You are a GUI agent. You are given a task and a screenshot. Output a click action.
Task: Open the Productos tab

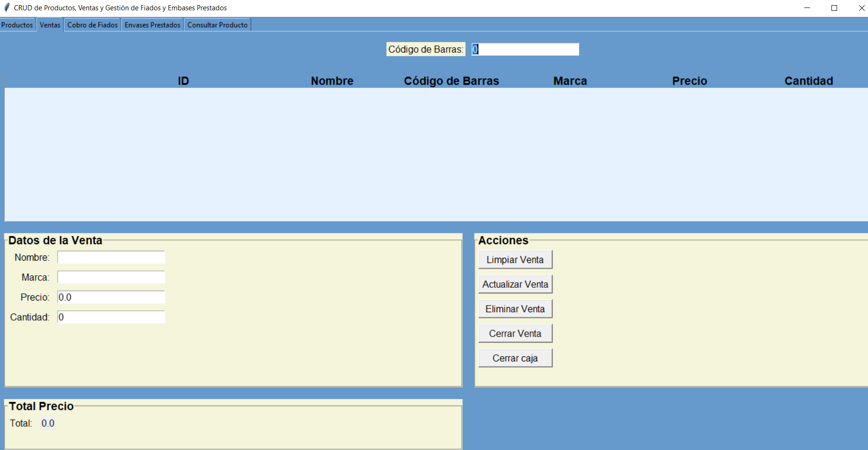tap(17, 25)
